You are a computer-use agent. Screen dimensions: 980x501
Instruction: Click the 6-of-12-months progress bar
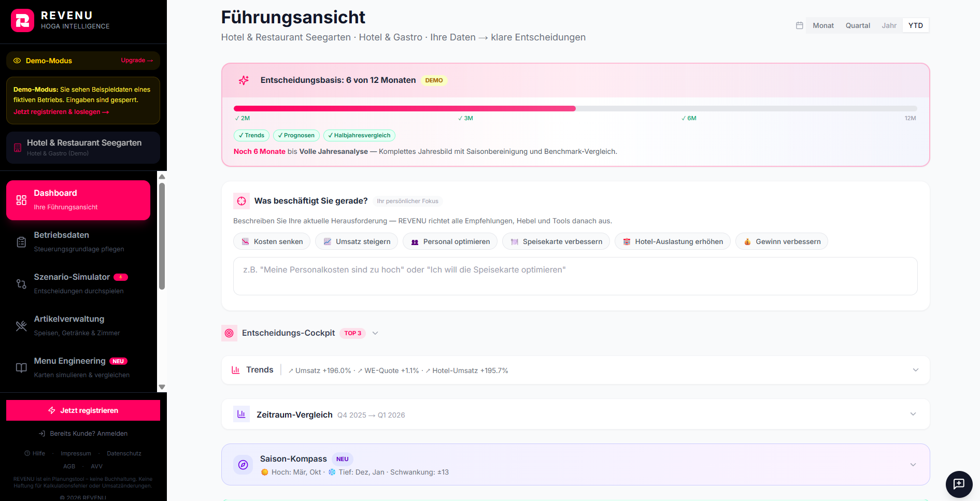pyautogui.click(x=575, y=108)
